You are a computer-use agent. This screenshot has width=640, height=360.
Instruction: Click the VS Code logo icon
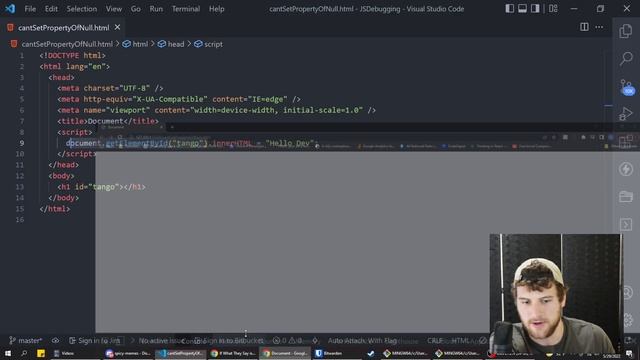(10, 9)
